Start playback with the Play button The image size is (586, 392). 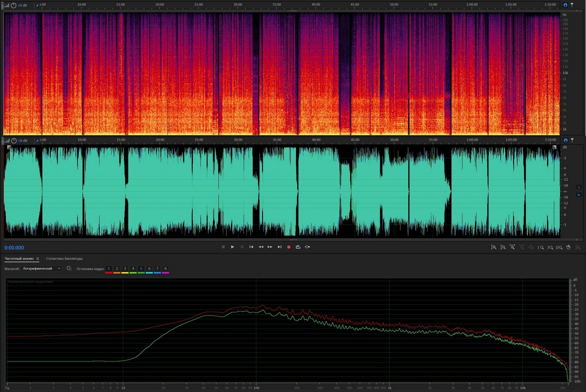[233, 247]
